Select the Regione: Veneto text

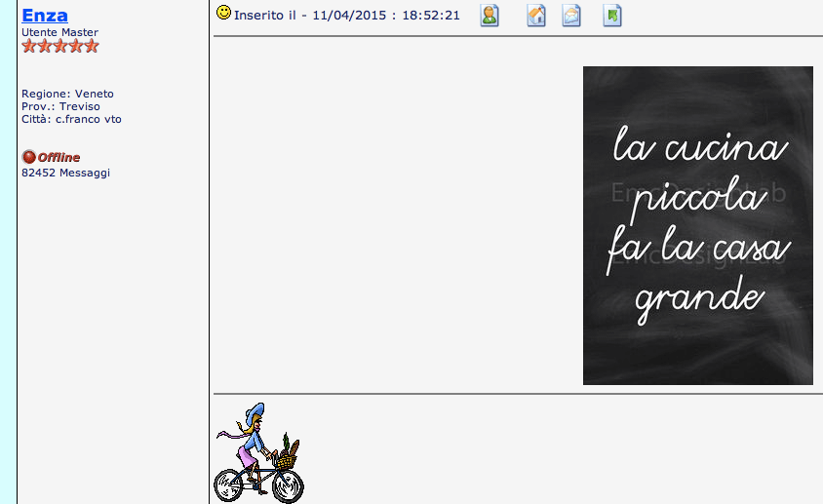[x=67, y=94]
